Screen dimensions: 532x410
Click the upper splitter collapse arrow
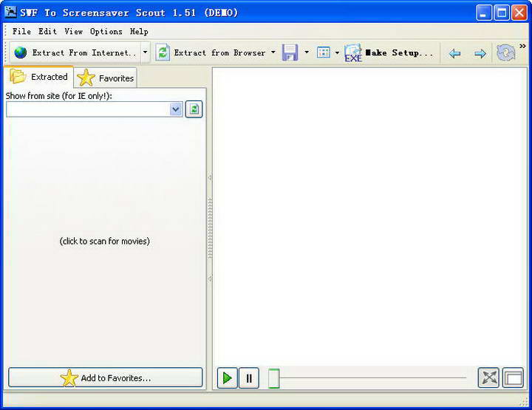point(210,178)
